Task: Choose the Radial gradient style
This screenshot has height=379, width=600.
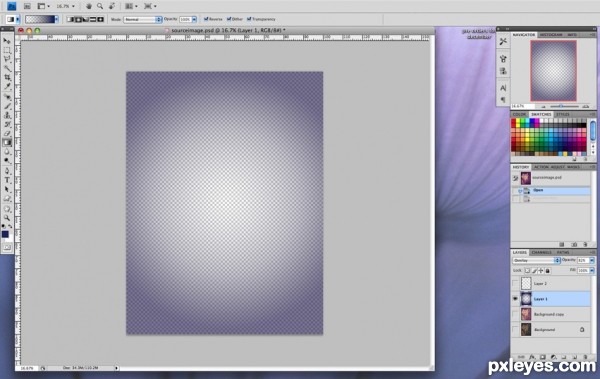Action: coord(78,19)
